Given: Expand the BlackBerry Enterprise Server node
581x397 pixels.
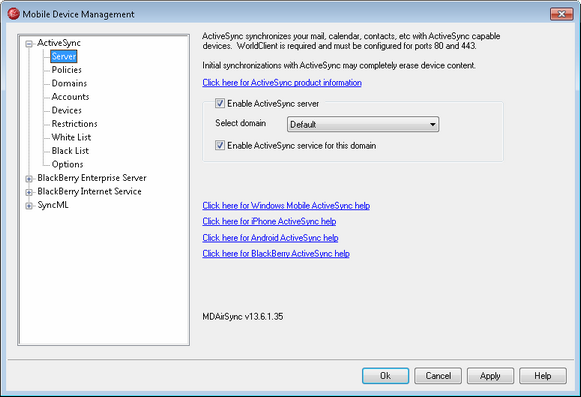Looking at the screenshot, I should pos(29,179).
